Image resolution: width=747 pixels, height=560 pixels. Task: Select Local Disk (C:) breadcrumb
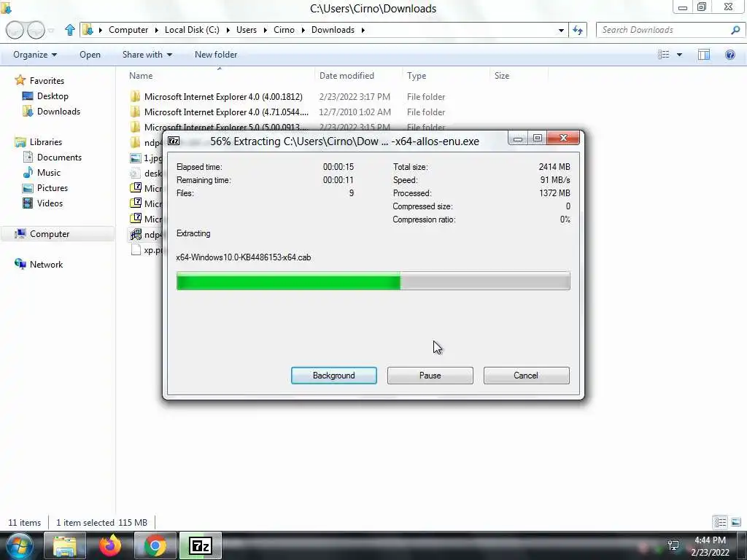click(x=192, y=29)
